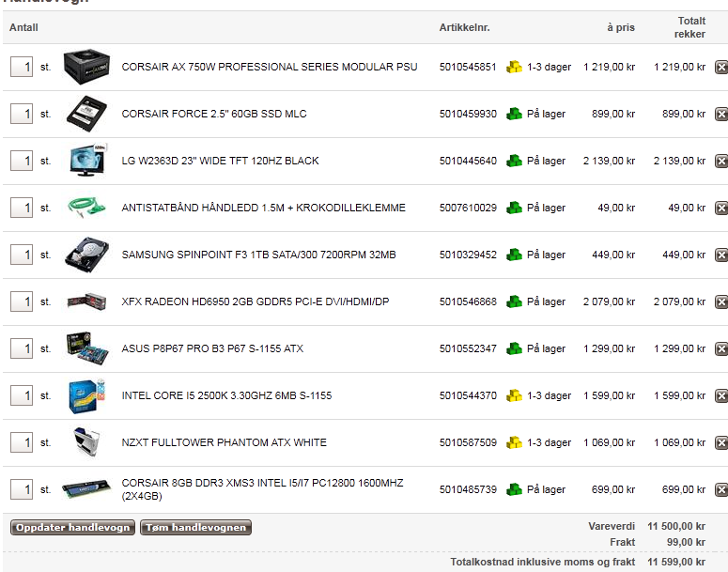Open Samsung Spinpoint hard drive thumbnail

click(86, 255)
